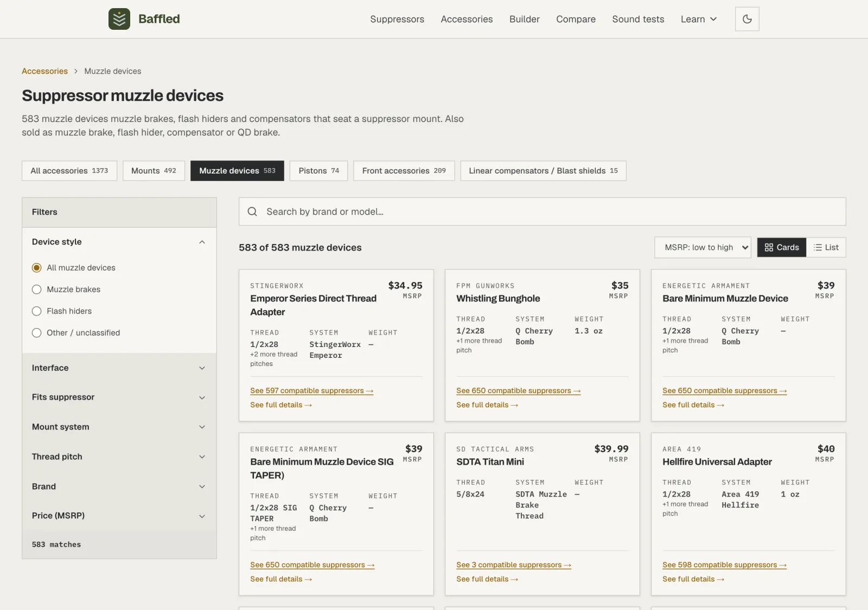The height and width of the screenshot is (610, 868).
Task: Open See 598 compatible suppressors link
Action: click(724, 565)
